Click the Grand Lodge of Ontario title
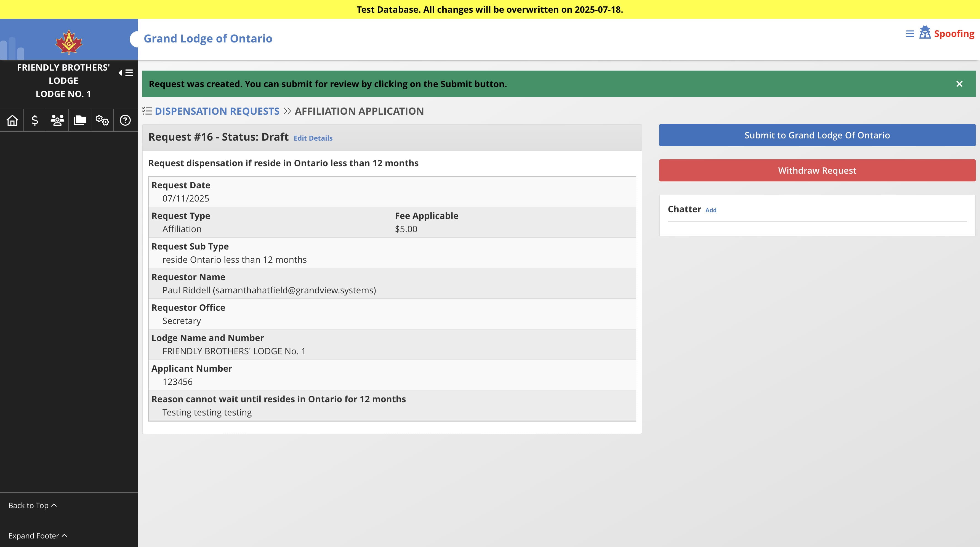 pos(208,38)
